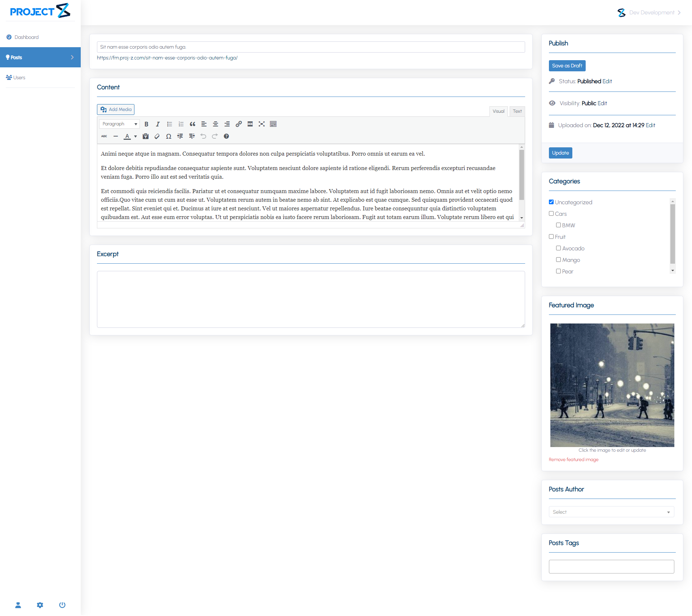This screenshot has height=616, width=692.
Task: Uncheck the Uncategorized category
Action: click(551, 202)
